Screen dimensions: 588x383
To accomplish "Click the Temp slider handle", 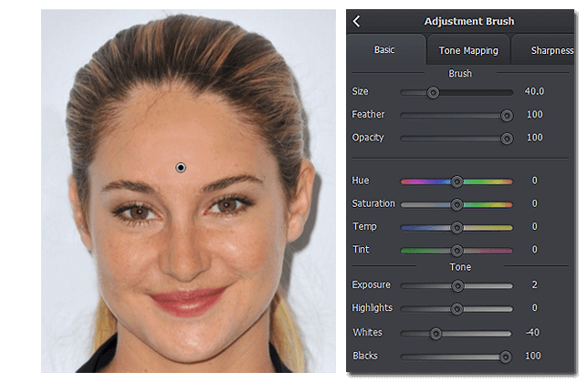I will [457, 227].
